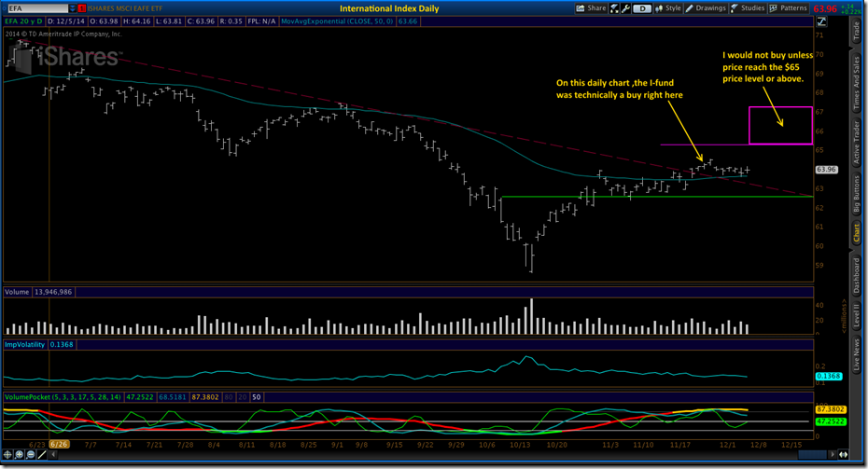Click the 47.2522 green value bubble
Image resolution: width=868 pixels, height=469 pixels.
coord(831,421)
